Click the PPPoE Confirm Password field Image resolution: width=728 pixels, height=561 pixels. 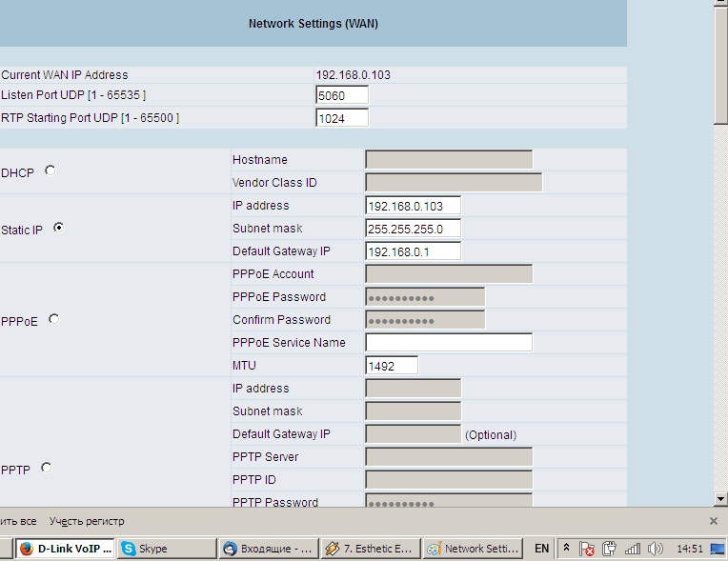pos(425,320)
